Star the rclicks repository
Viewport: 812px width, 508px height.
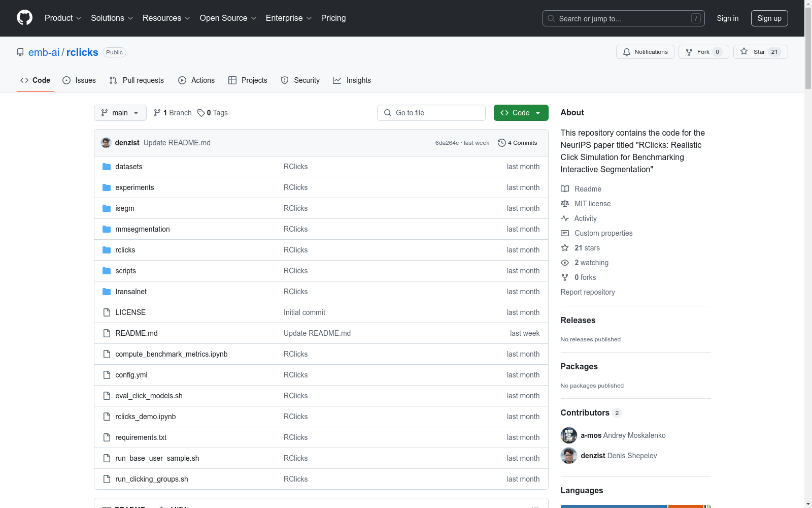(x=760, y=52)
